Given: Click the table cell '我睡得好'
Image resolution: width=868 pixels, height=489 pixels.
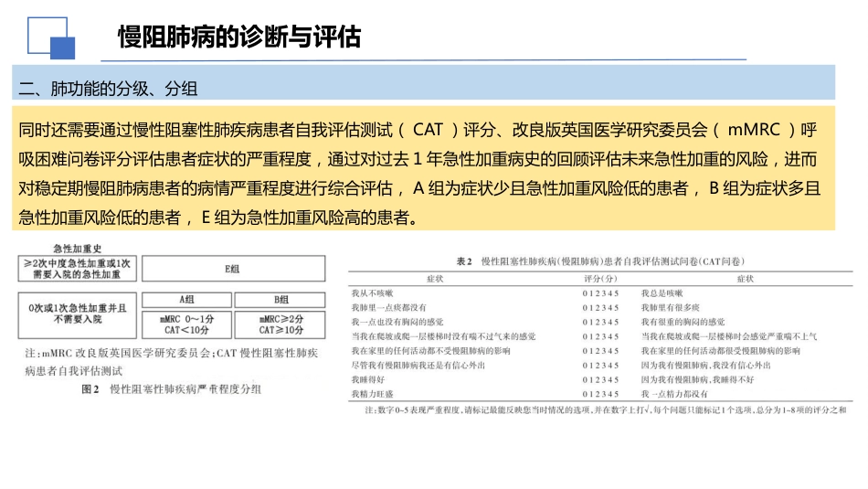Looking at the screenshot, I should point(367,380).
